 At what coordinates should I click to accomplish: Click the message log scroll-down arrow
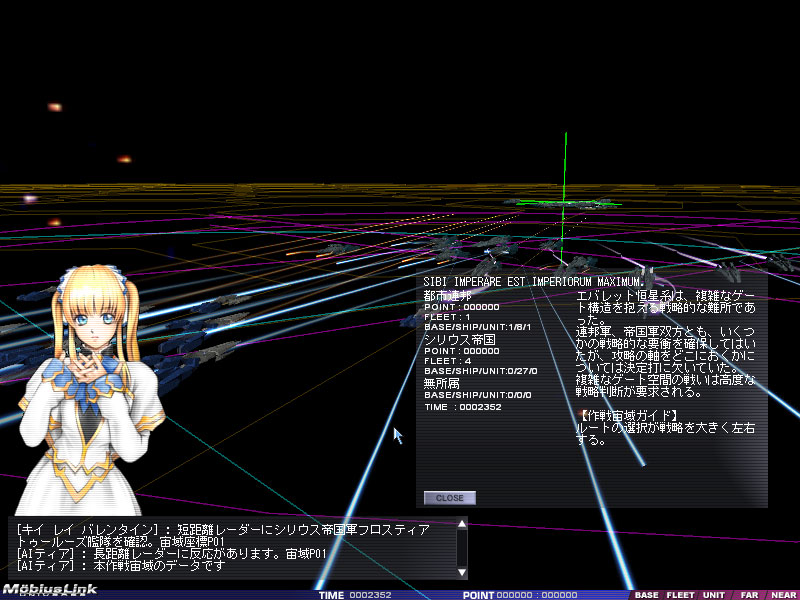tap(462, 572)
